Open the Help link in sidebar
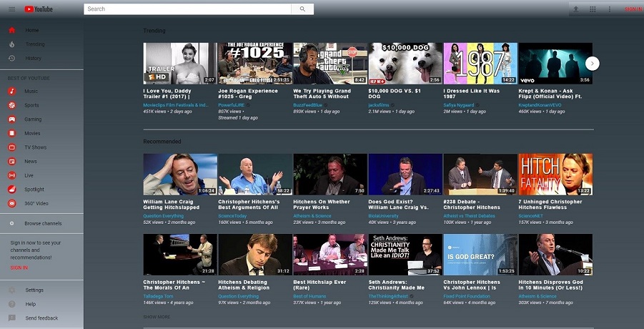 tap(31, 305)
